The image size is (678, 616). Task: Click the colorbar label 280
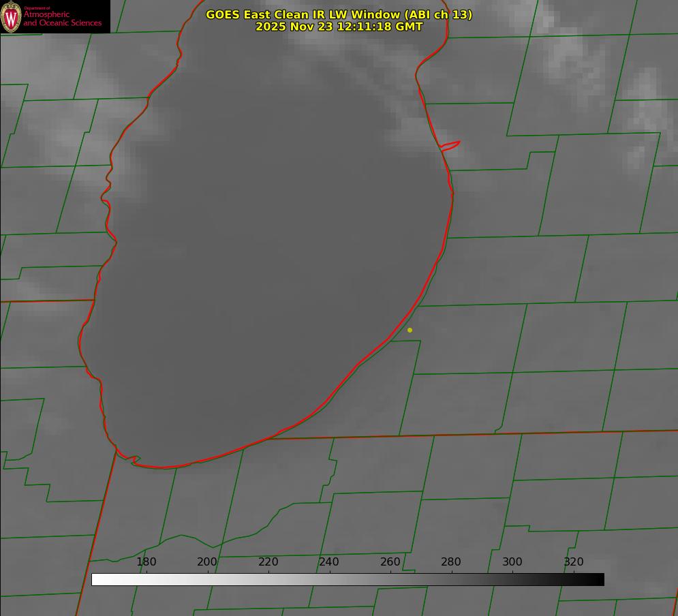(451, 561)
